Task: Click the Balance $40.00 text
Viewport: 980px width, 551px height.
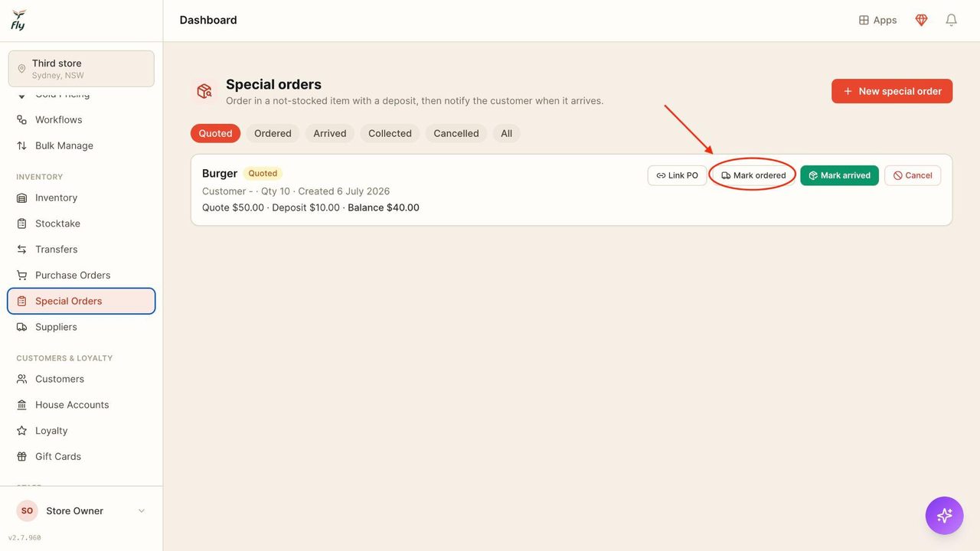Action: pos(384,207)
